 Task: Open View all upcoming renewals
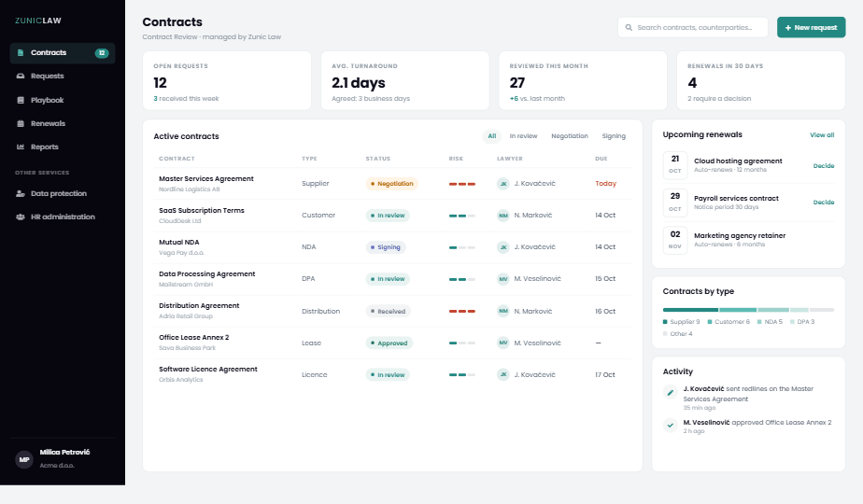[822, 134]
